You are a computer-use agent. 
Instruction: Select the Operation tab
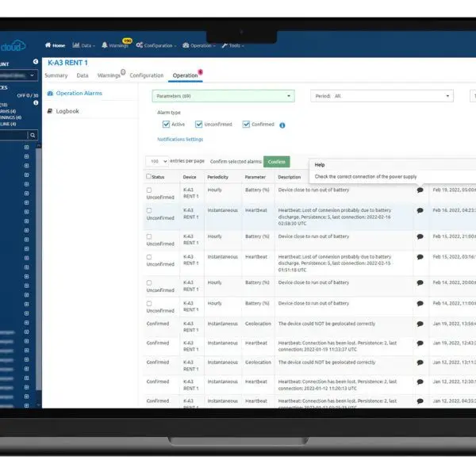pyautogui.click(x=185, y=75)
